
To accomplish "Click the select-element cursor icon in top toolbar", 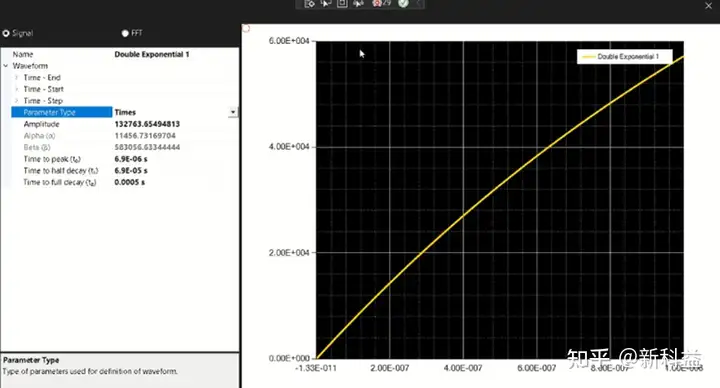I will (326, 4).
